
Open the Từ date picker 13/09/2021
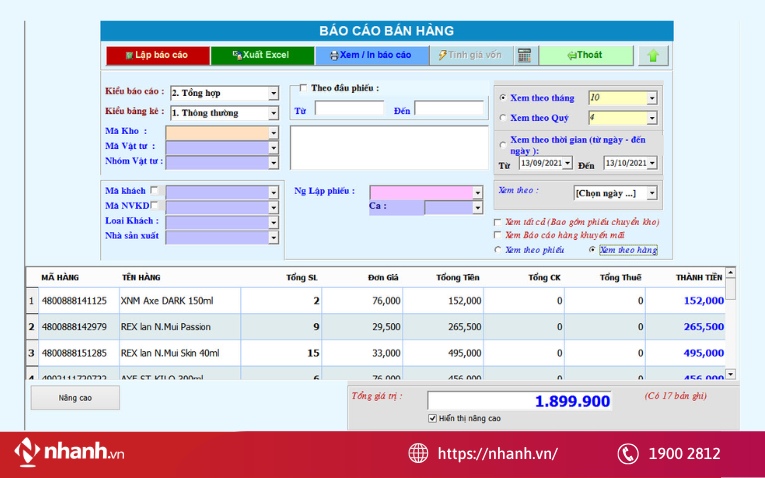567,163
